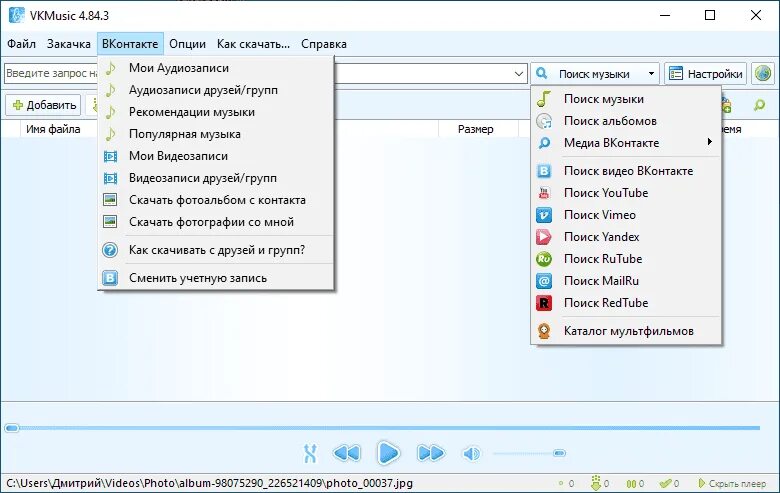Open My Audio Recordings (Мои Аудиозаписи)
Image resolution: width=780 pixels, height=493 pixels.
pos(215,68)
